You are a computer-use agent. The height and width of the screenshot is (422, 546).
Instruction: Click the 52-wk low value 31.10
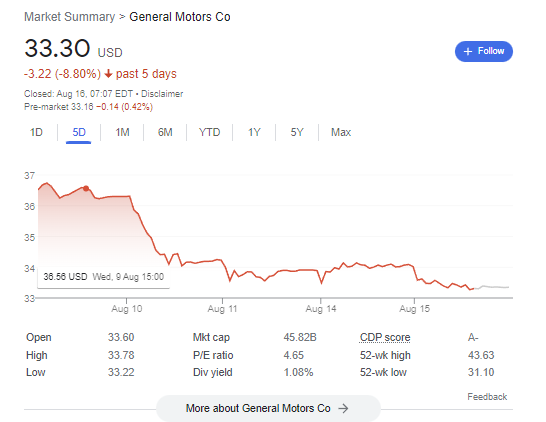click(x=481, y=372)
